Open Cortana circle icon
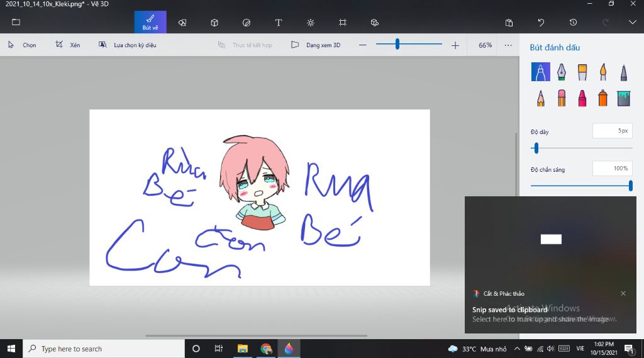 pos(196,349)
